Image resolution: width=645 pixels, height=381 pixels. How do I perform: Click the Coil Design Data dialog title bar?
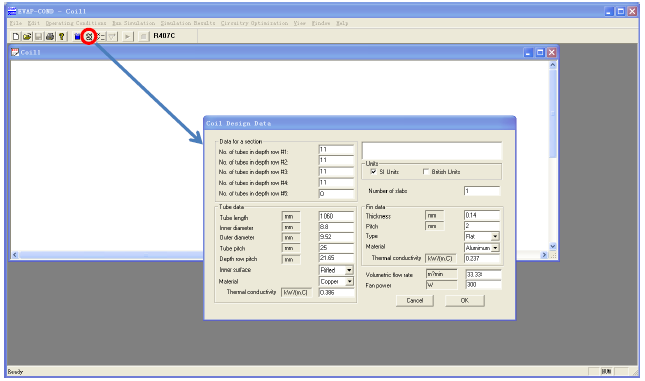[x=360, y=123]
